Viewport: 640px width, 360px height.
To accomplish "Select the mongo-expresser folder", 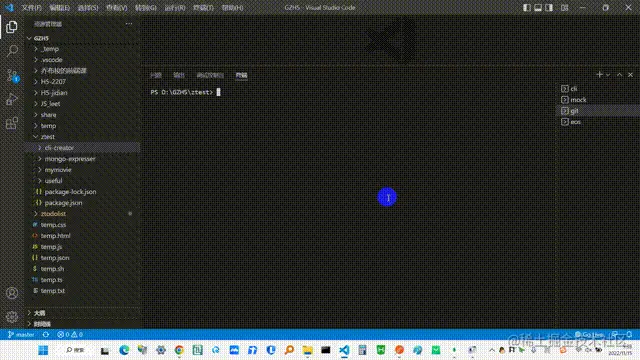I will [82, 159].
